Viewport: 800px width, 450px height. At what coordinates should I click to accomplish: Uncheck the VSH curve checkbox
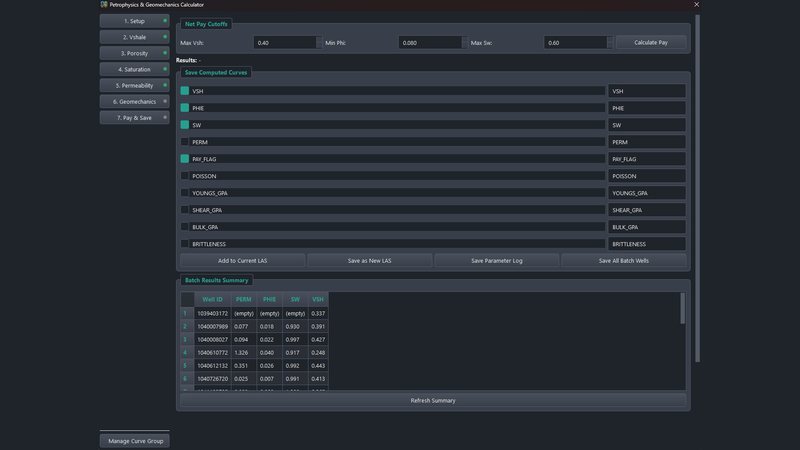185,91
